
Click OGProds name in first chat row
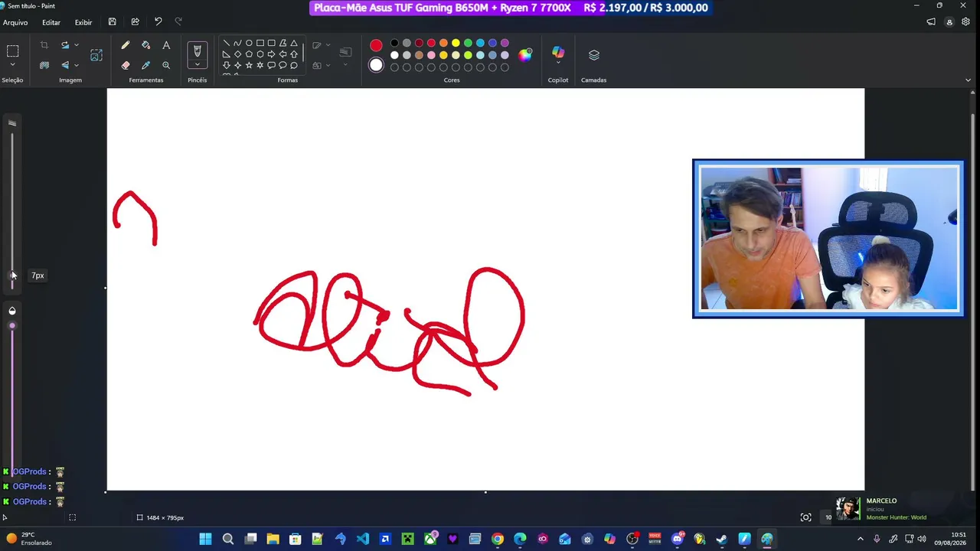point(30,471)
